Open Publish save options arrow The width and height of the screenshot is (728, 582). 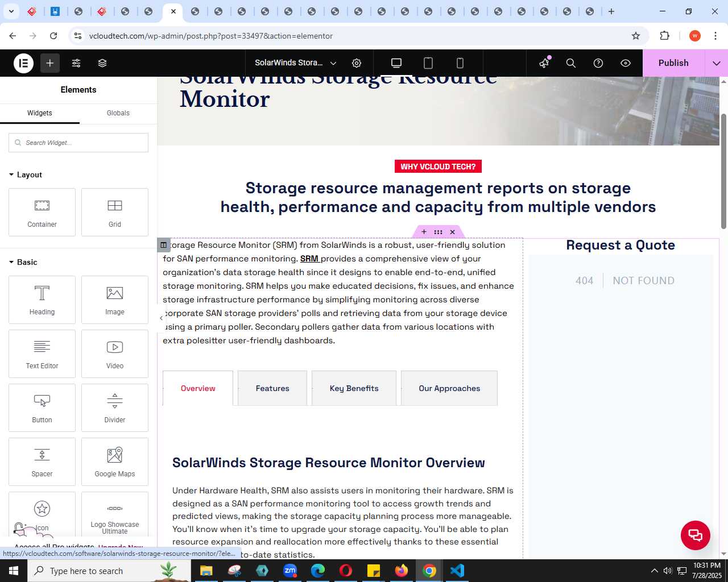click(x=717, y=63)
